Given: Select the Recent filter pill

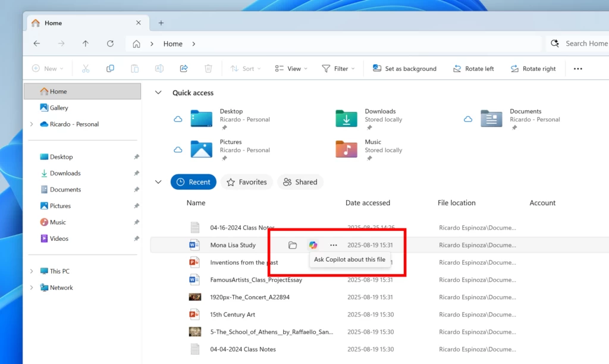Looking at the screenshot, I should pyautogui.click(x=193, y=182).
